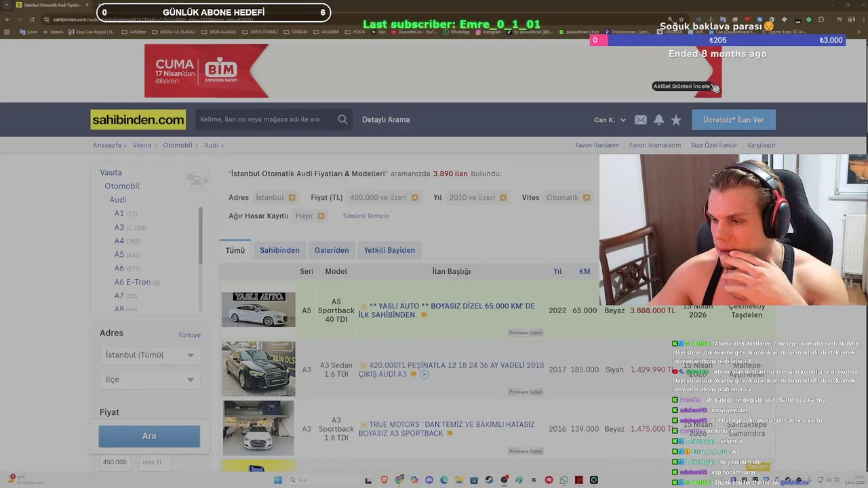Open WhatsApp from the taskbar
Screen dimensions: 868x488
(x=564, y=480)
